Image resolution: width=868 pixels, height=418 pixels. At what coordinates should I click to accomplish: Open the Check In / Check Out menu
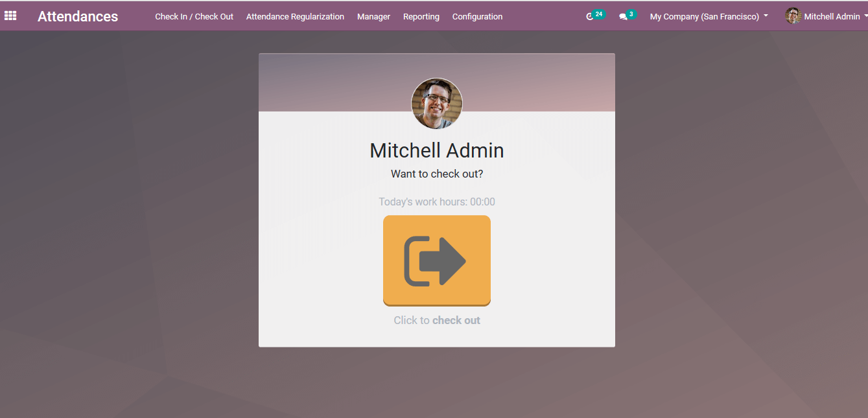point(194,17)
